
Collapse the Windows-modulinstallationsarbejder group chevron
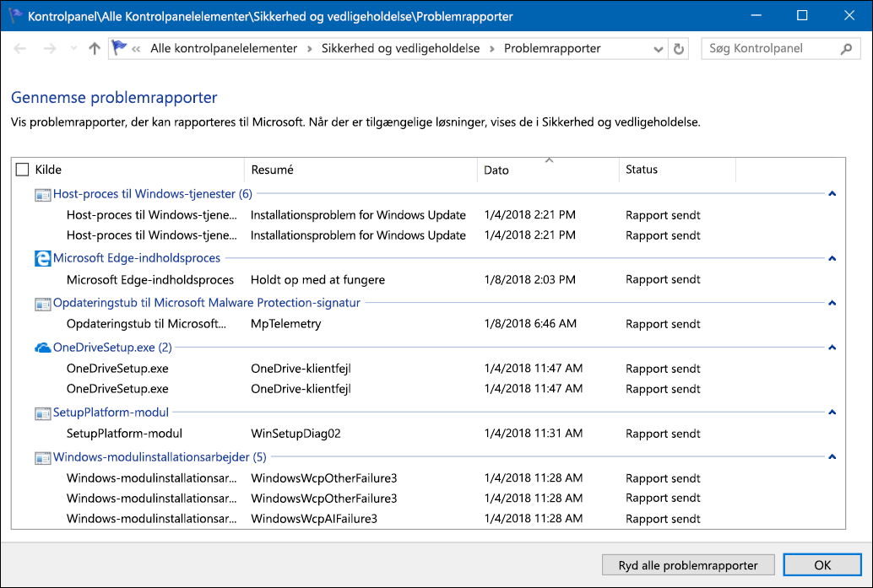coord(832,456)
